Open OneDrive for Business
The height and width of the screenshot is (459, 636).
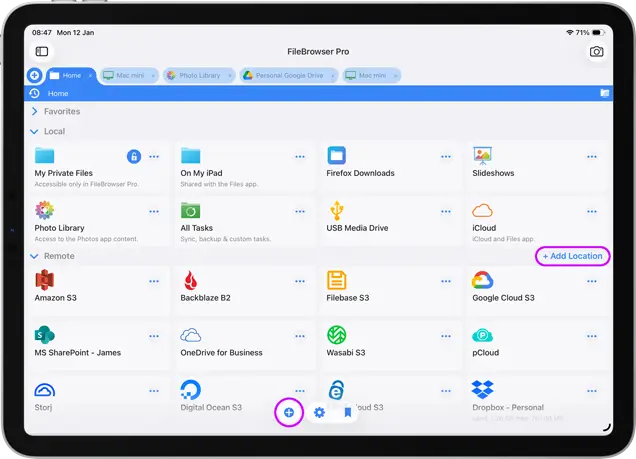coord(243,345)
